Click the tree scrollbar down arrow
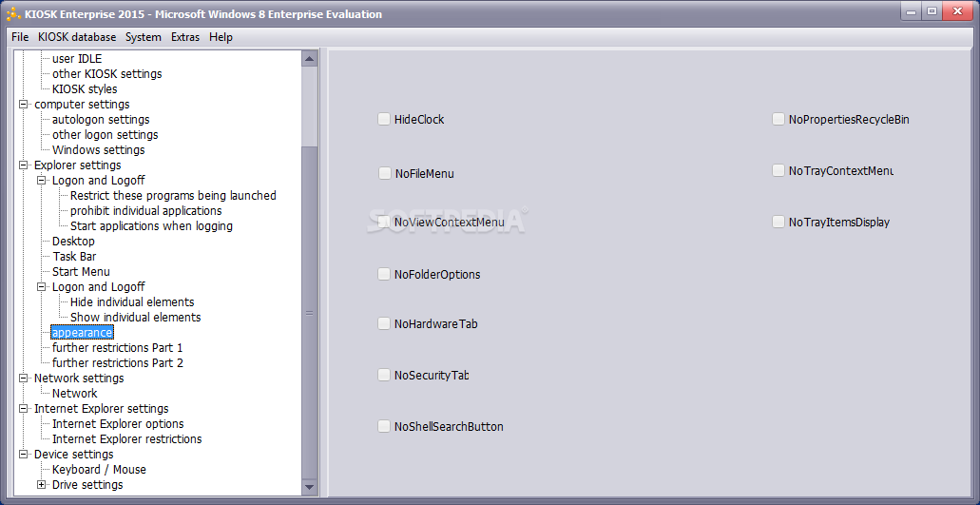 309,487
